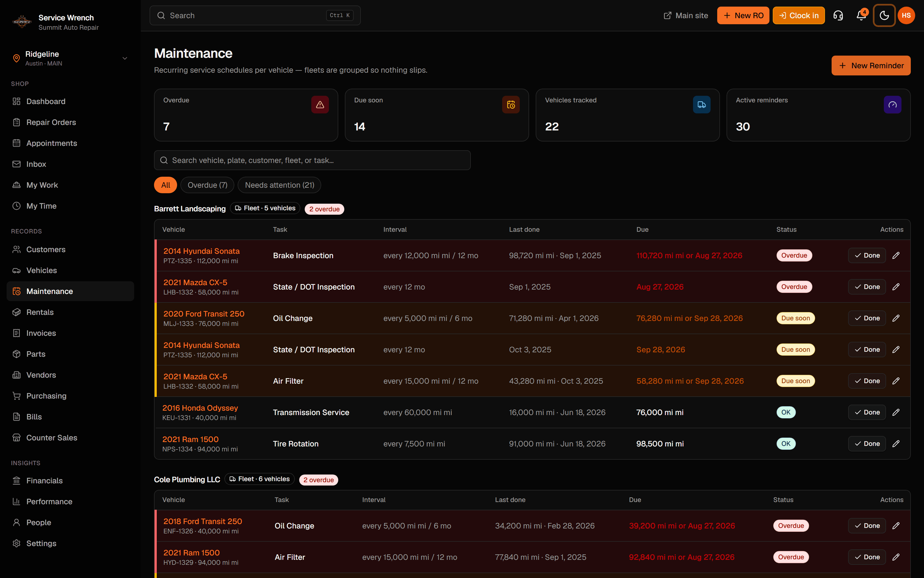The image size is (924, 578).
Task: Open Appointments page
Action: click(x=70, y=143)
